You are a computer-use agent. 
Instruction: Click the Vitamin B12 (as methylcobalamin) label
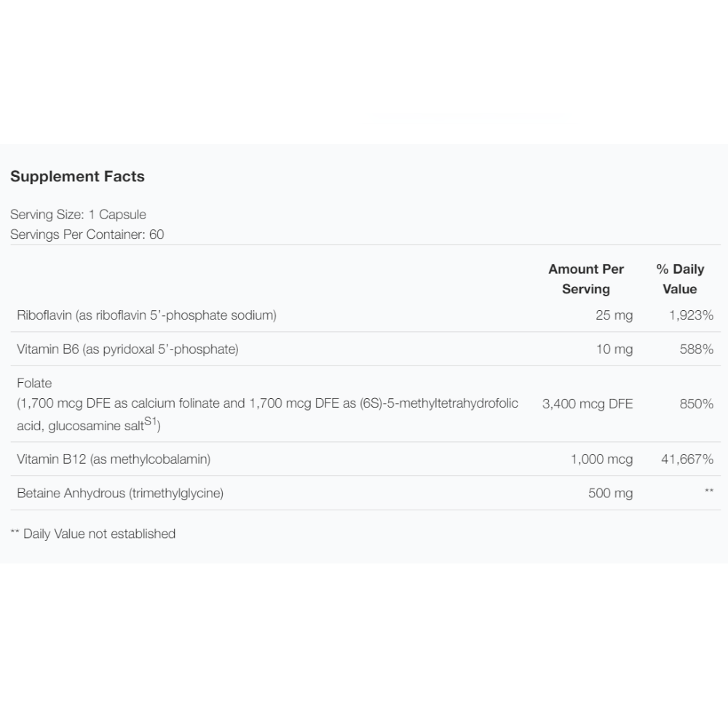(114, 459)
